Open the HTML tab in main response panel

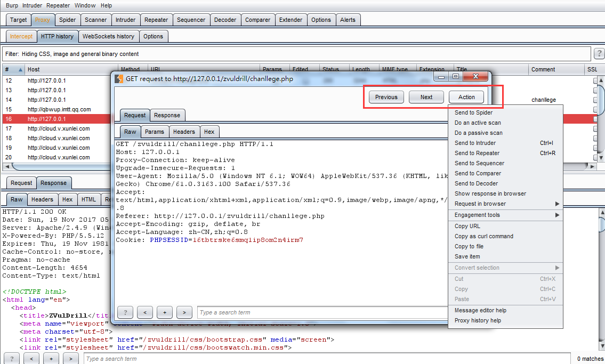(88, 199)
